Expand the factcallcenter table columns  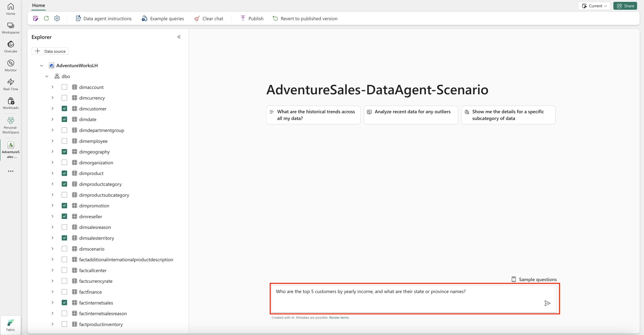[52, 270]
